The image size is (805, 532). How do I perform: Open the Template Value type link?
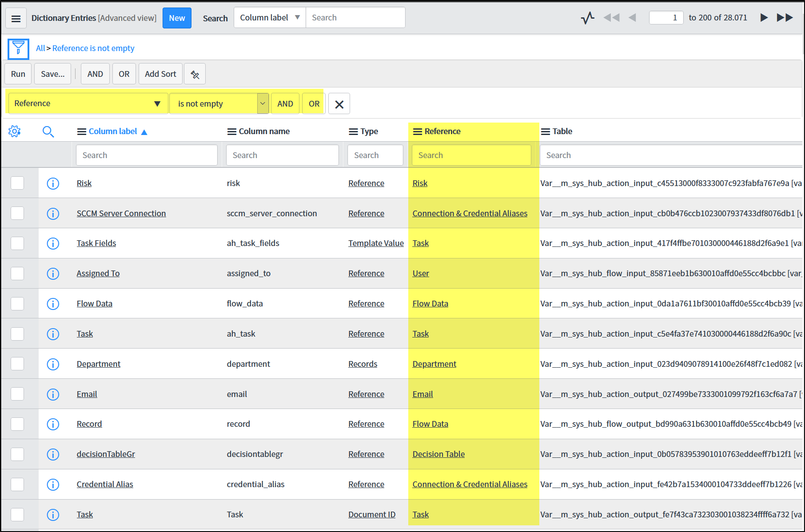[376, 243]
